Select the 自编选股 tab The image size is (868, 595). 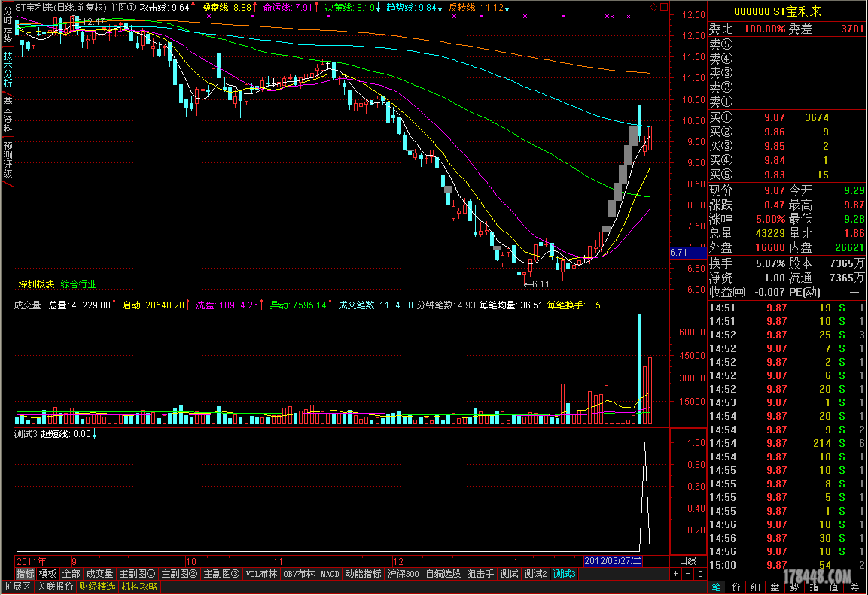click(443, 574)
